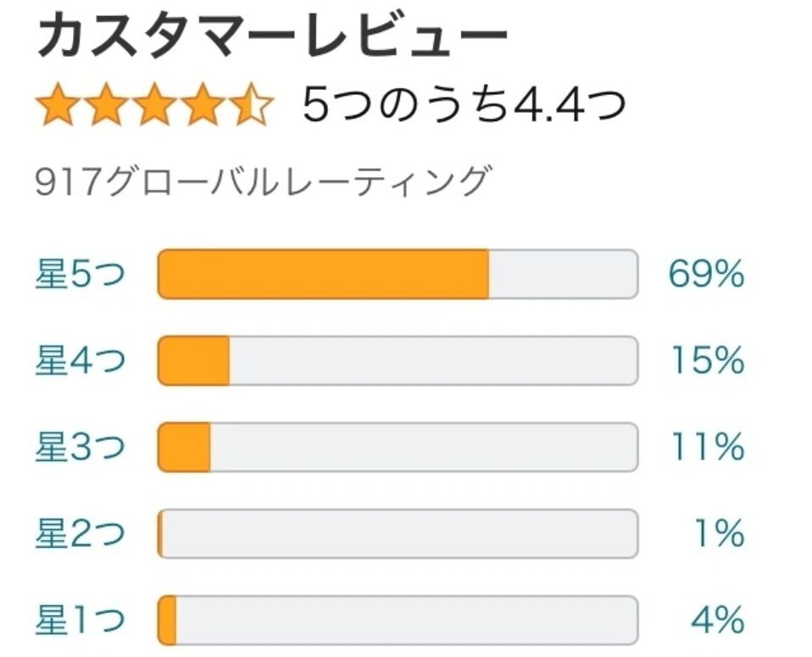Click the 11% percentage link

tap(708, 448)
